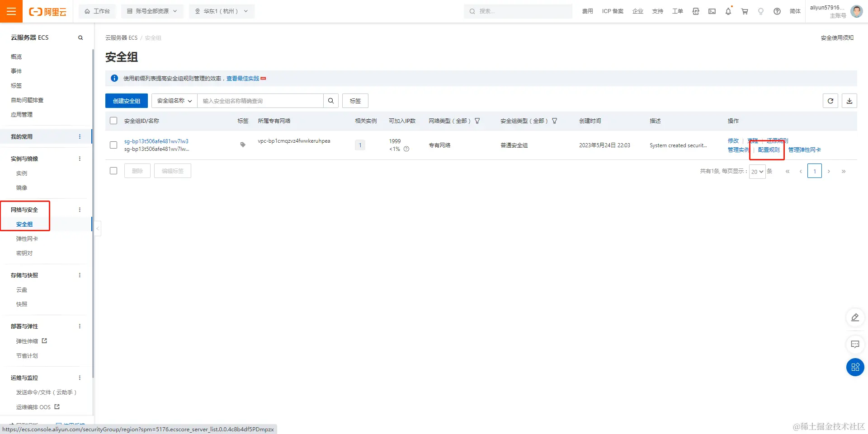
Task: Open the hamburger navigation menu
Action: point(11,11)
